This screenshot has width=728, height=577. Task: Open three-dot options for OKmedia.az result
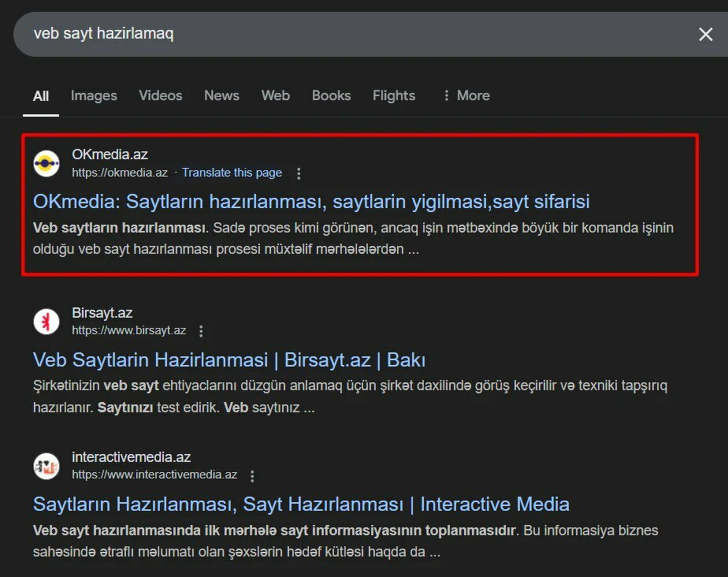click(299, 173)
